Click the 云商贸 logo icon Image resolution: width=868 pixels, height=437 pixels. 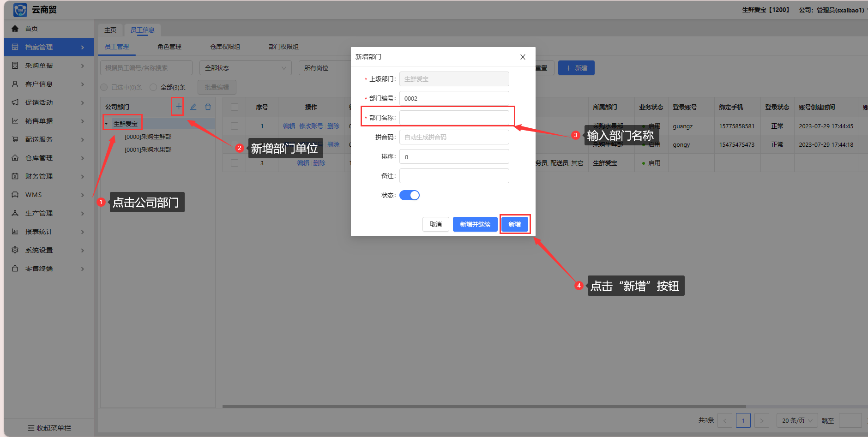click(x=20, y=10)
